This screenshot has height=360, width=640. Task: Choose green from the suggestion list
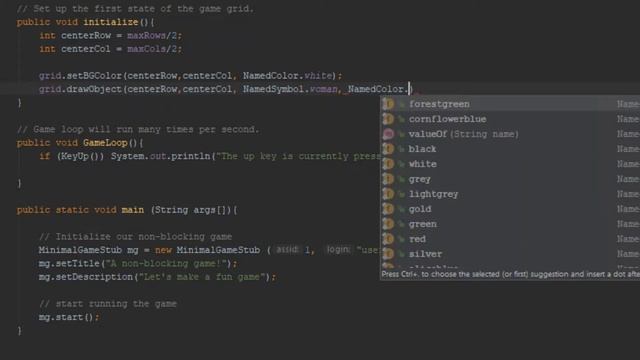[510, 224]
